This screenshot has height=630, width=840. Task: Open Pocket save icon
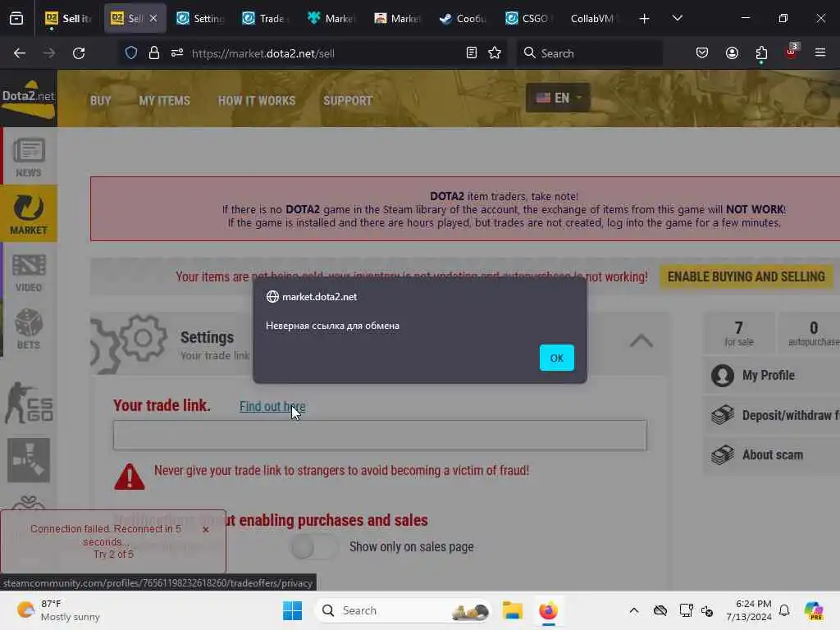702,53
